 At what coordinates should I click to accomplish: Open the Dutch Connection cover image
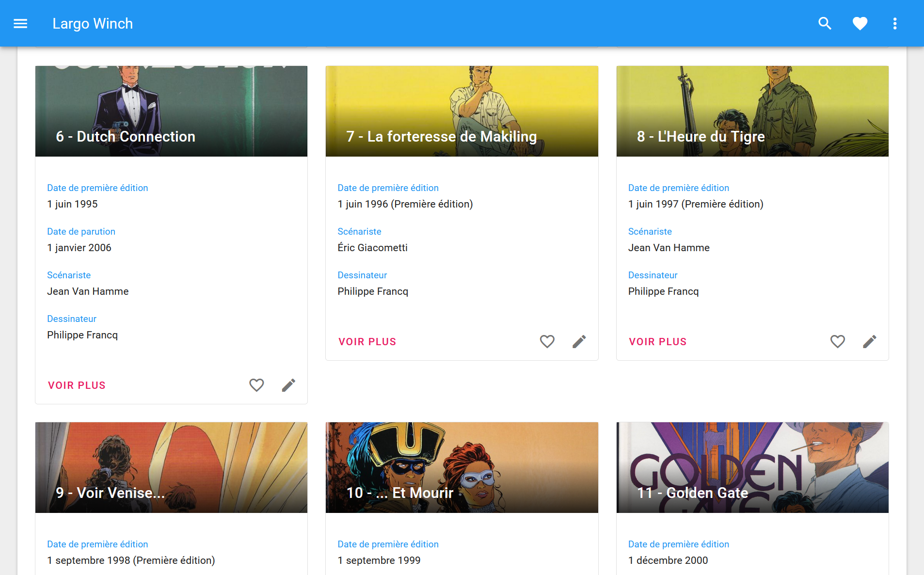(171, 111)
